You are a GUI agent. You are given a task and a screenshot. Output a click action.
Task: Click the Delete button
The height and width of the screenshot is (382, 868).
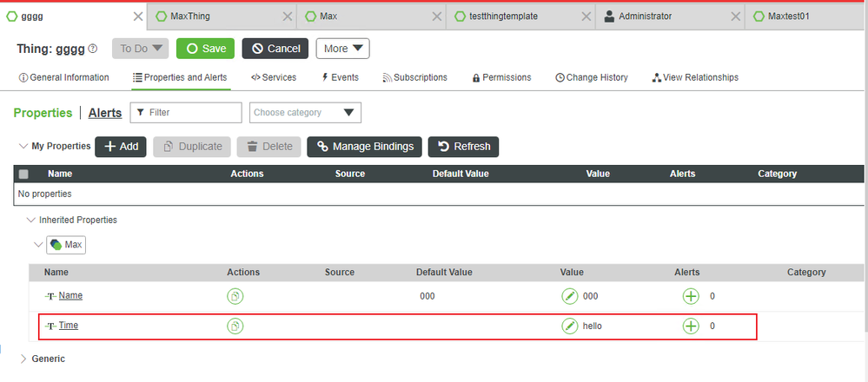point(269,147)
